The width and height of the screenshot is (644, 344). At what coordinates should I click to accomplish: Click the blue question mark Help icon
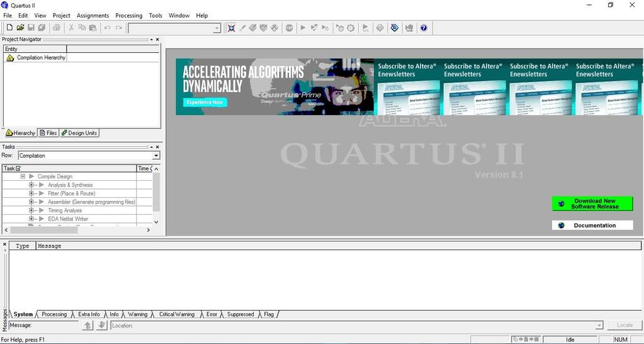[x=424, y=28]
